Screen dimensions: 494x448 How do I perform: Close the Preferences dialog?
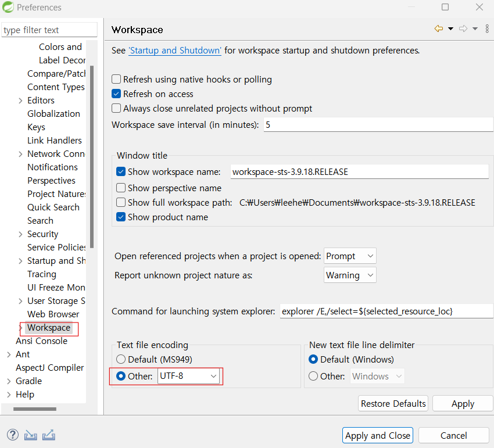tap(479, 7)
